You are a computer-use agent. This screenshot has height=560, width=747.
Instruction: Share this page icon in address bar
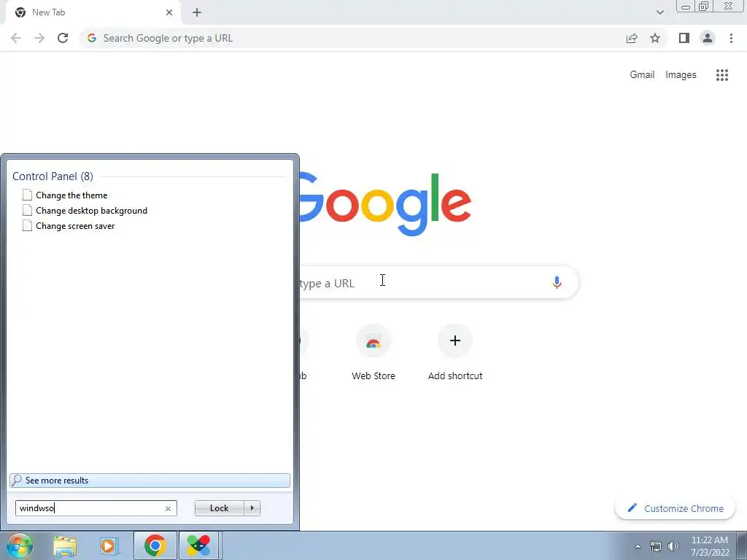[x=632, y=38]
